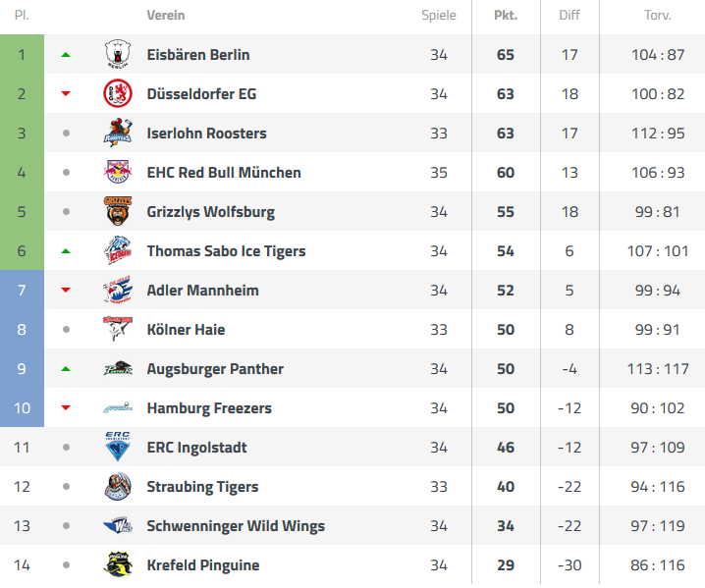Viewport: 705px width, 588px height.
Task: Click the ERC Ingolstadt team logo
Action: (118, 447)
